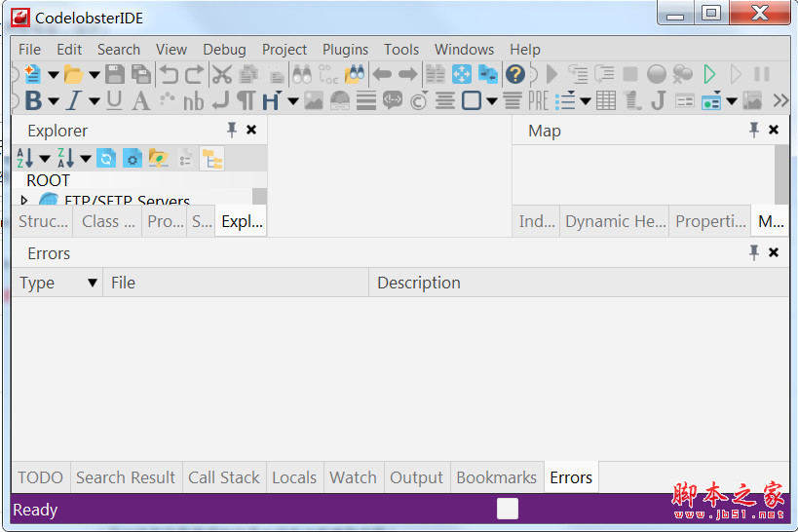This screenshot has width=798, height=532.
Task: Open help with the question mark icon
Action: 515,74
